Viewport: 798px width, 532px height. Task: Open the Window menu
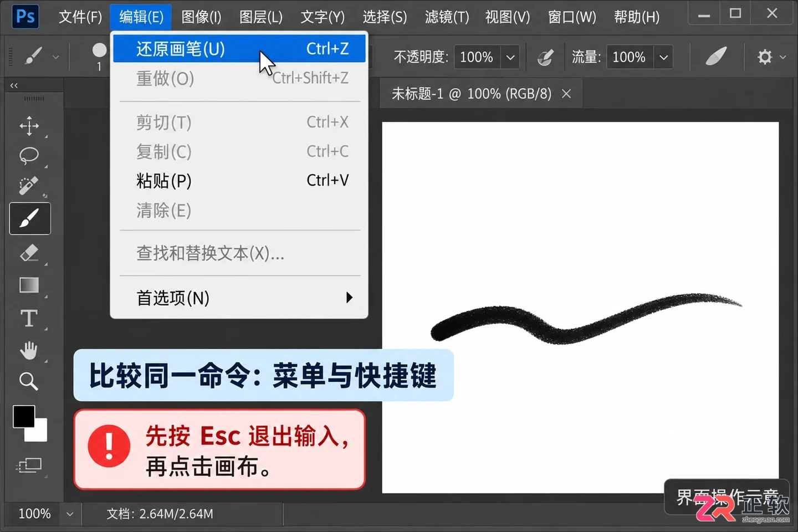pos(572,17)
